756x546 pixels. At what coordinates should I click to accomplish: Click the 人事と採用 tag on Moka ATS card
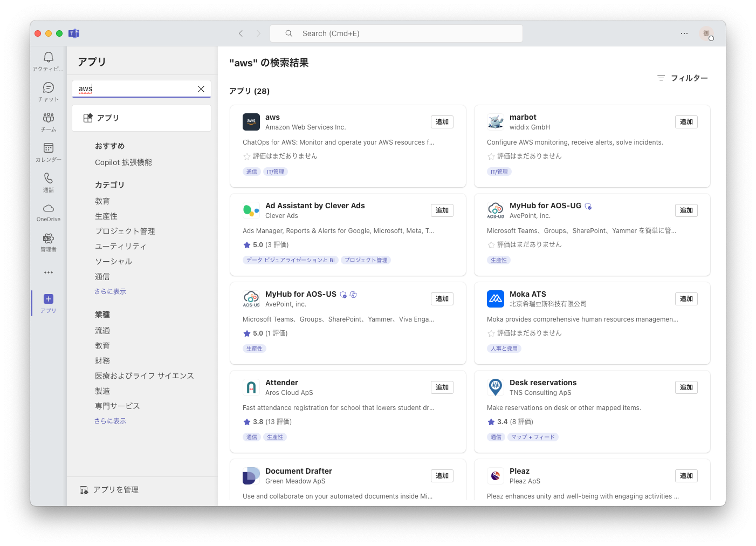(504, 349)
